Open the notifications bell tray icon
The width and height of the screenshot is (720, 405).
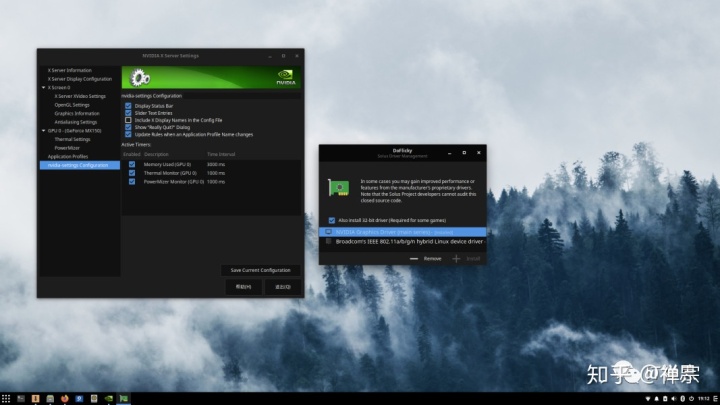tap(657, 399)
